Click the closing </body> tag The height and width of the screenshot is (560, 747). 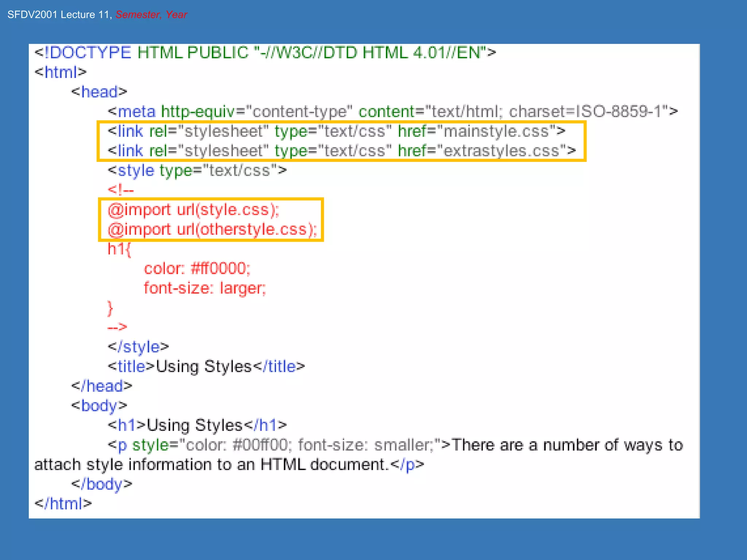click(x=101, y=485)
